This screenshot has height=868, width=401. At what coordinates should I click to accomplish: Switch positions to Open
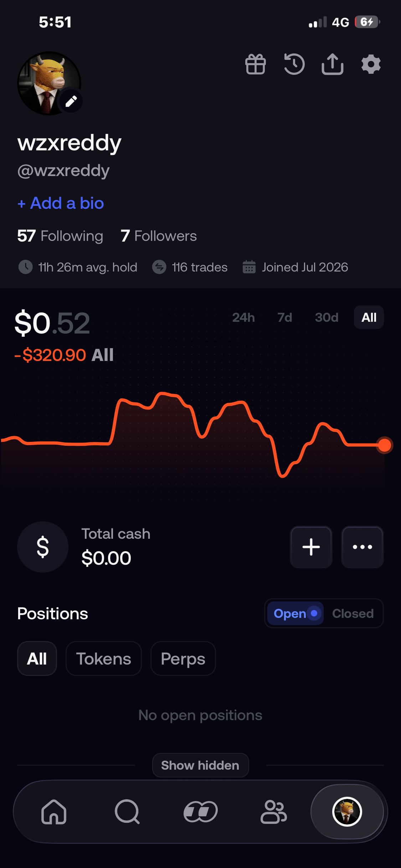[295, 613]
